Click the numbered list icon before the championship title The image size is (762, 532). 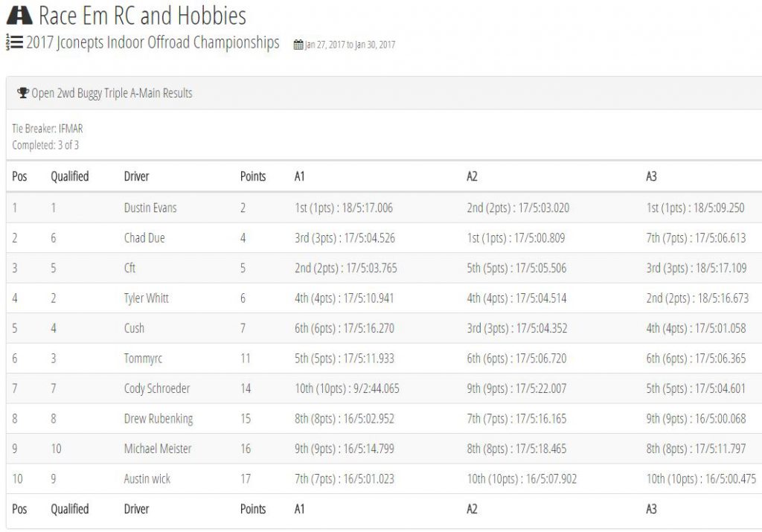pos(14,42)
